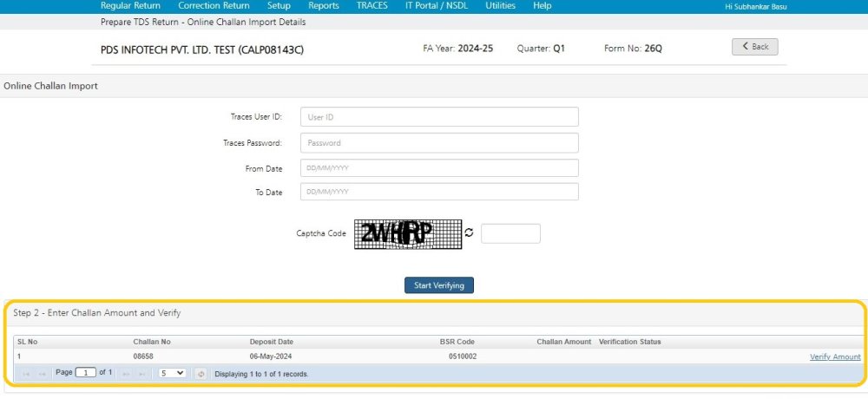Image resolution: width=868 pixels, height=399 pixels.
Task: Open the Help menu
Action: click(542, 5)
